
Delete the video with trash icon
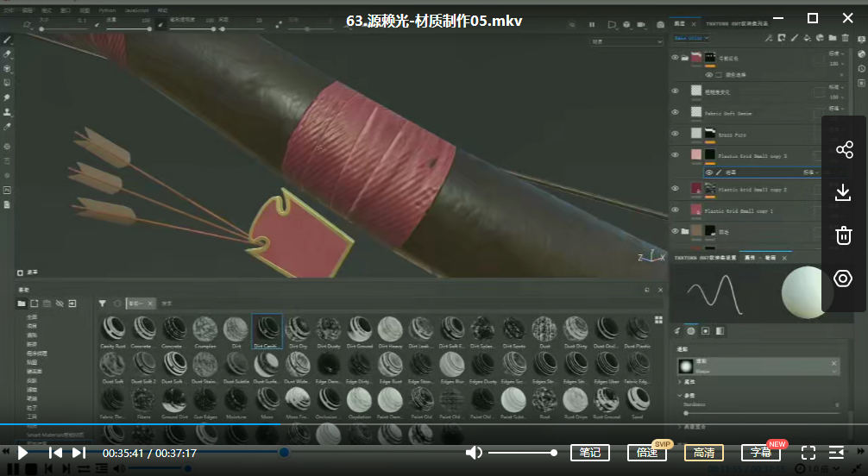point(844,235)
